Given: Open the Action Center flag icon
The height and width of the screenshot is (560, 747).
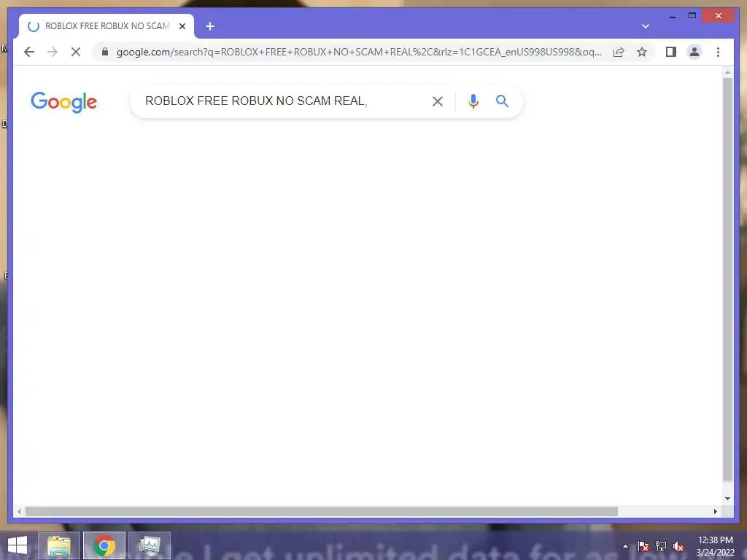Looking at the screenshot, I should (x=643, y=546).
